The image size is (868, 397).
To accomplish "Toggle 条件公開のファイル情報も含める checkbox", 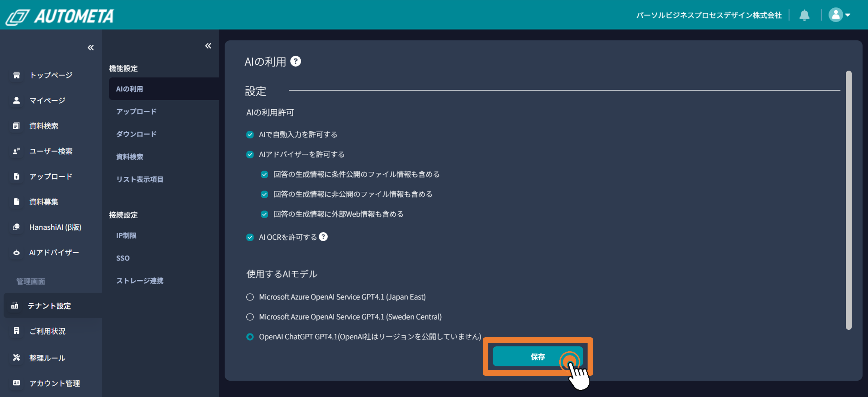I will (265, 175).
